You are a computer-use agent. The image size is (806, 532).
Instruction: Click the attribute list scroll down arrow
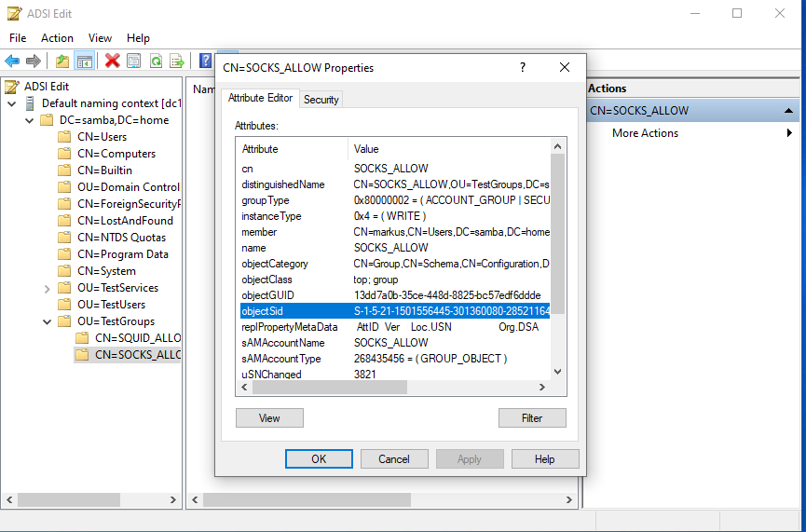[558, 372]
